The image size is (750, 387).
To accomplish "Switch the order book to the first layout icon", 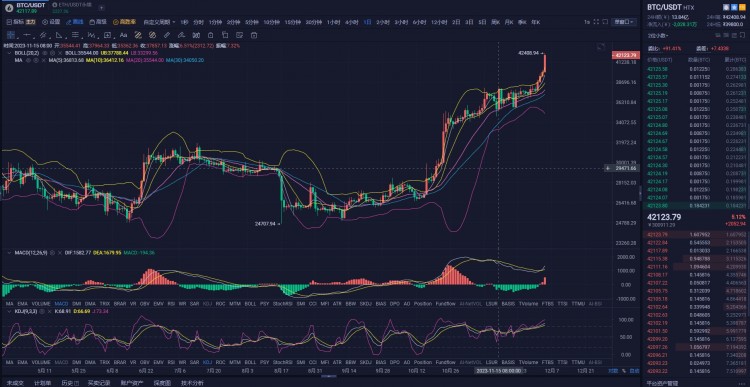I will pos(718,35).
